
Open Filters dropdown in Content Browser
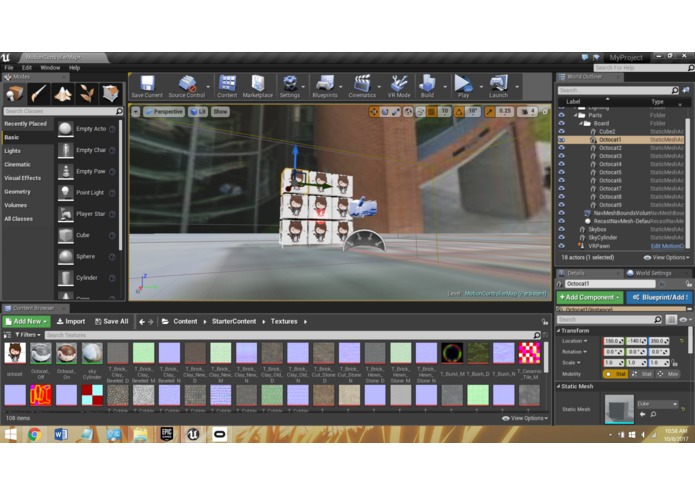(x=27, y=335)
